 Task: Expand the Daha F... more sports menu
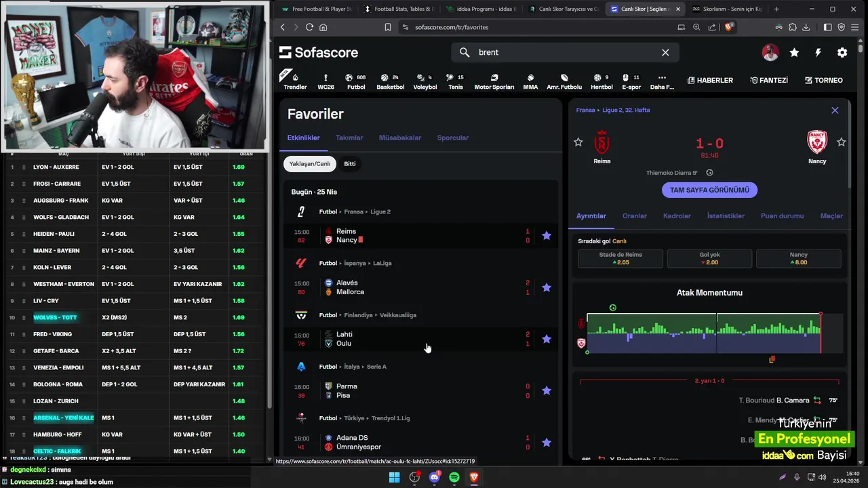tap(662, 81)
